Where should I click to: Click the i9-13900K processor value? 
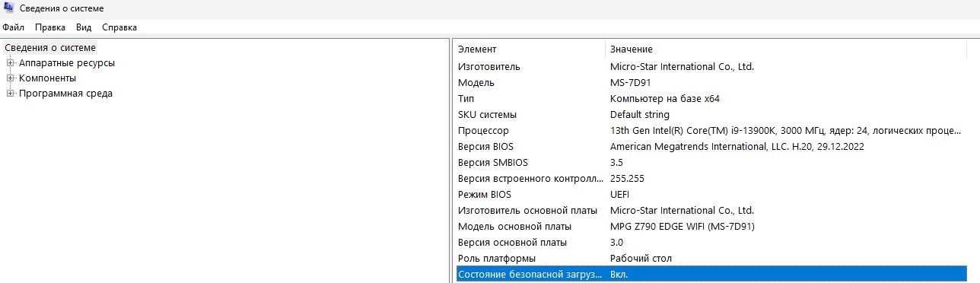point(785,130)
